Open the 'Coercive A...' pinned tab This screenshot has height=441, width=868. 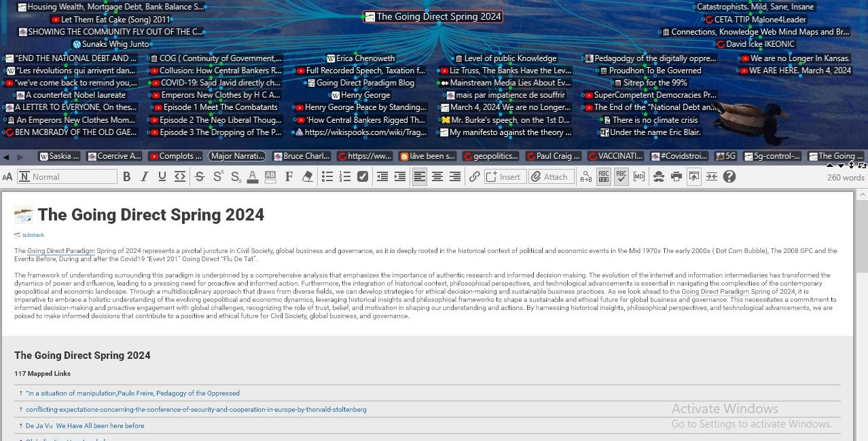tap(114, 156)
